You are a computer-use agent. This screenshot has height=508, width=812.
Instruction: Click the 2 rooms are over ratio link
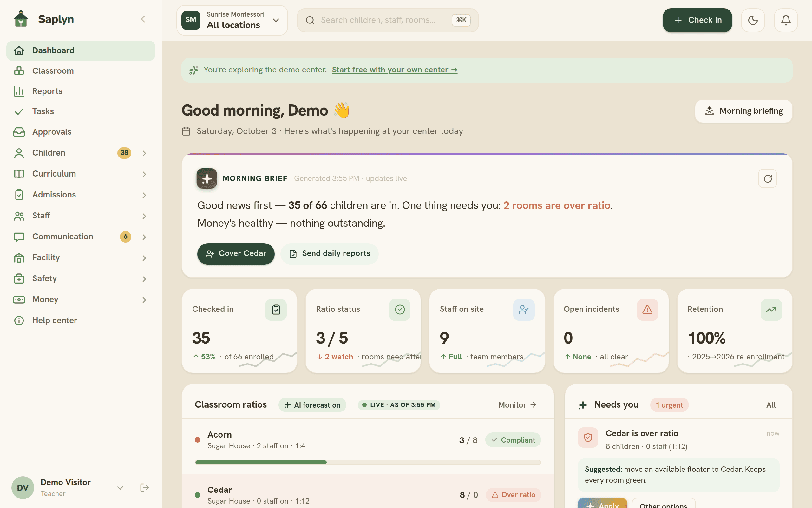557,205
